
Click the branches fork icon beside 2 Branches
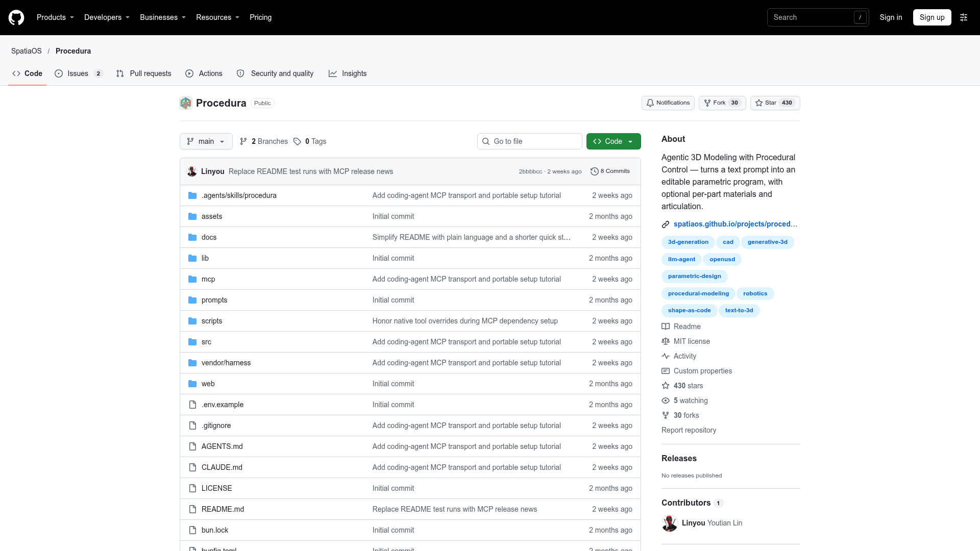[x=243, y=141]
